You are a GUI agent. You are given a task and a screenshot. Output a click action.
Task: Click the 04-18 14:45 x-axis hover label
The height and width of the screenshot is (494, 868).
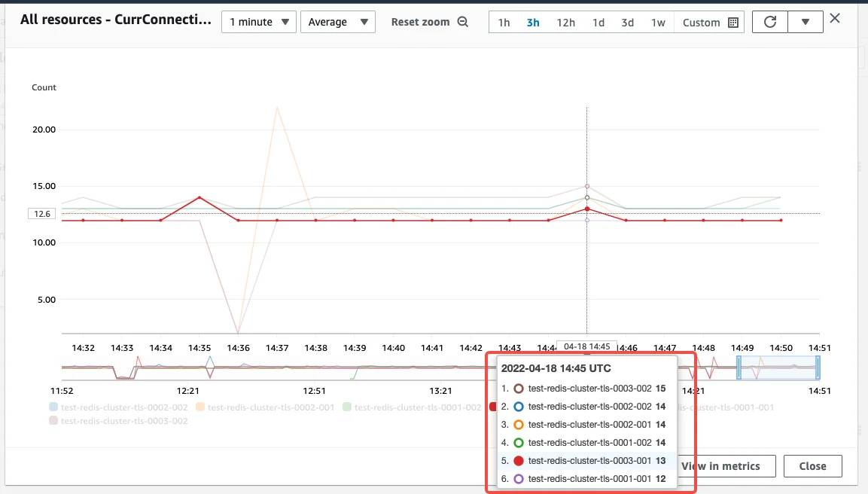coord(586,346)
